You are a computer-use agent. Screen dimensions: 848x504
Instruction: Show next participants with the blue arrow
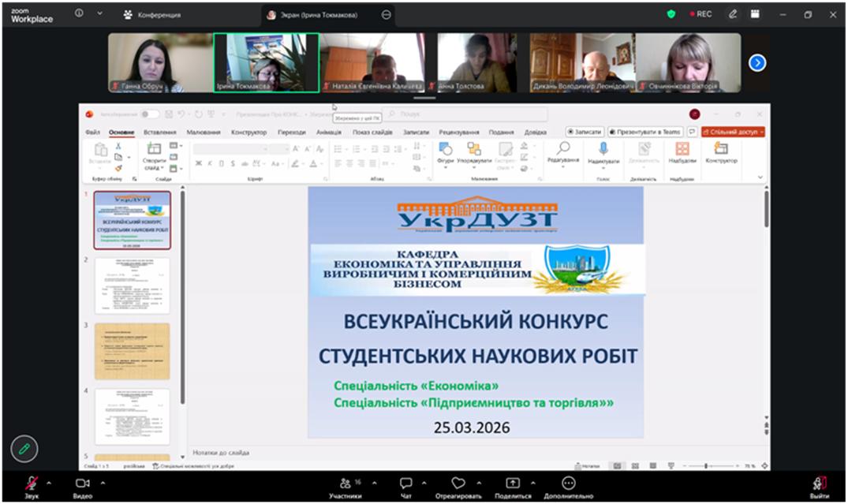(x=757, y=62)
